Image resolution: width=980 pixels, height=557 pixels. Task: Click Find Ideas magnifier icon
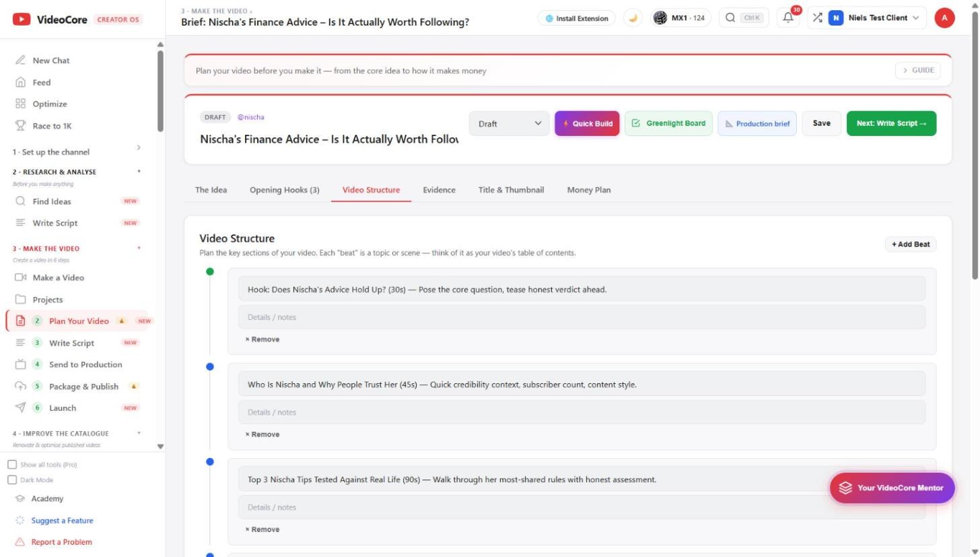click(x=20, y=201)
